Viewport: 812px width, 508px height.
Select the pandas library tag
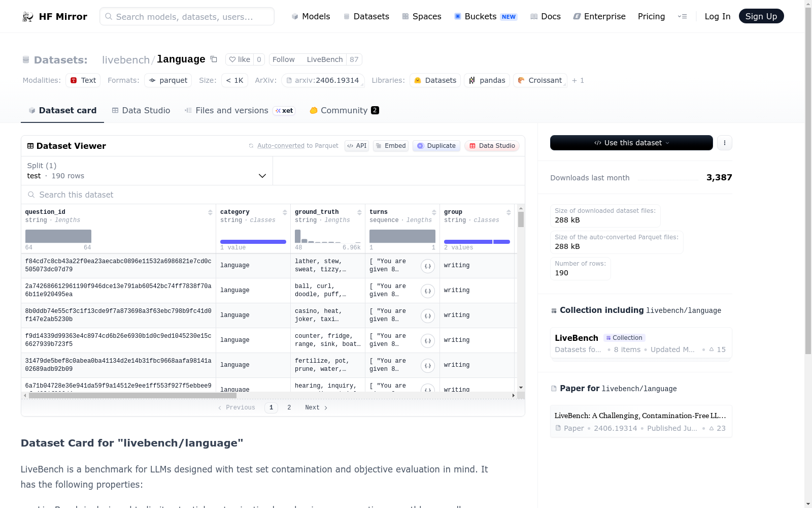[x=487, y=80]
